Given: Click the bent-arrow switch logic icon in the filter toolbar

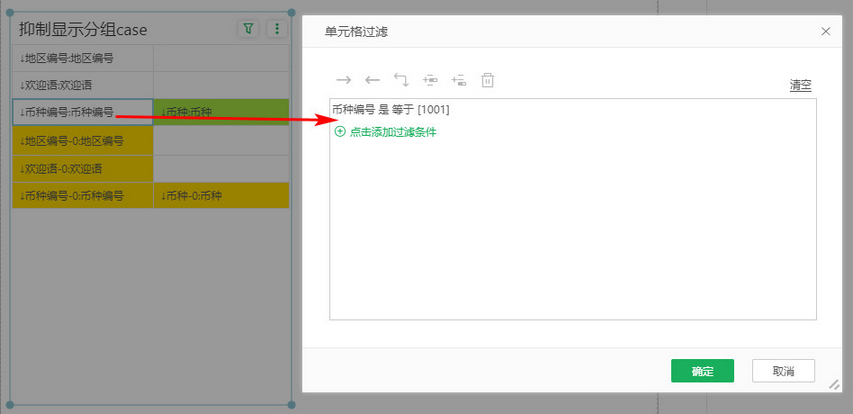Looking at the screenshot, I should coord(401,81).
